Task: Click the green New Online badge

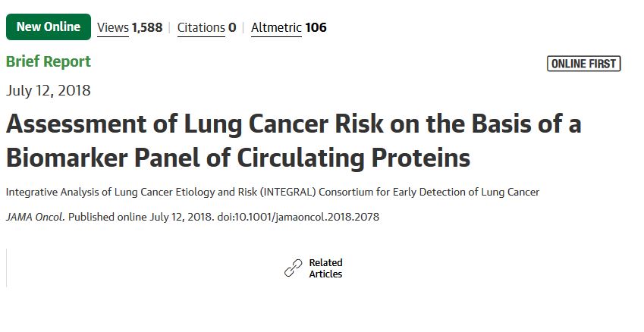Action: point(48,27)
